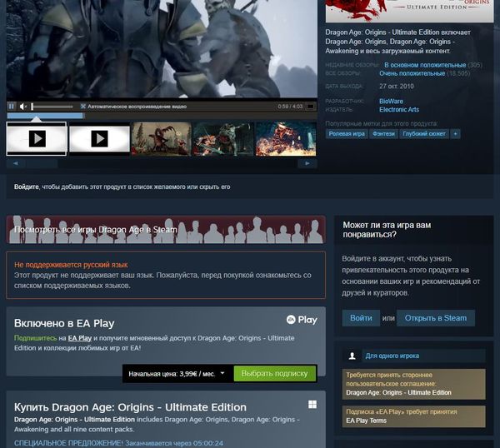
Task: Select the first video thumbnail
Action: (37, 138)
